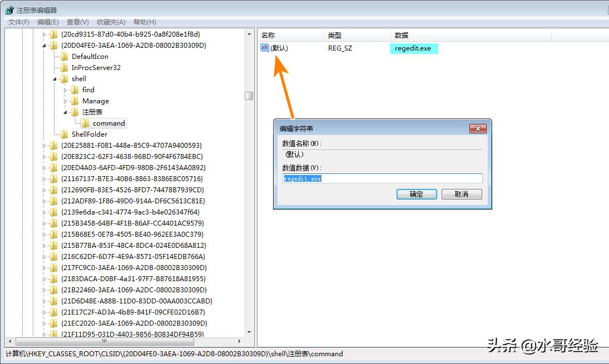Click the InProcServer32 folder icon
The width and height of the screenshot is (609, 364).
65,68
